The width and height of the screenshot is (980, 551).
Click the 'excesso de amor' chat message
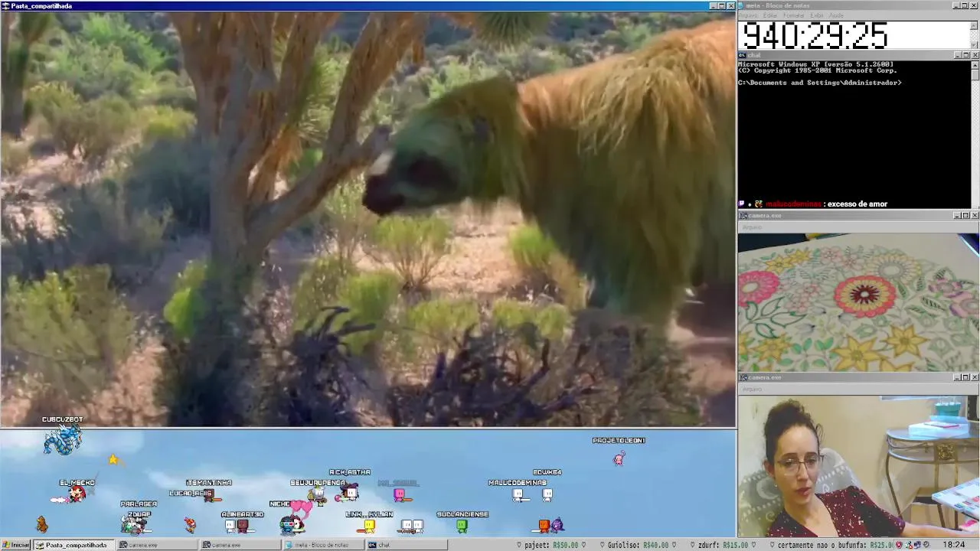tap(859, 204)
